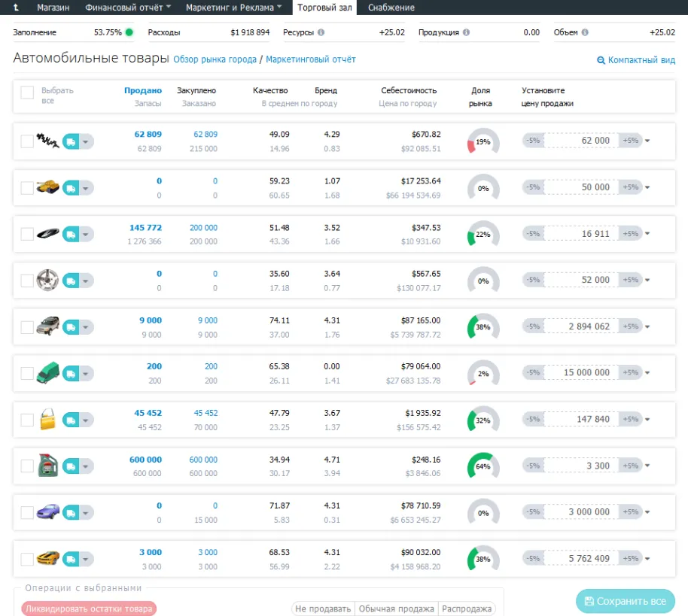Check the Выбрать все checkbox

point(27,93)
